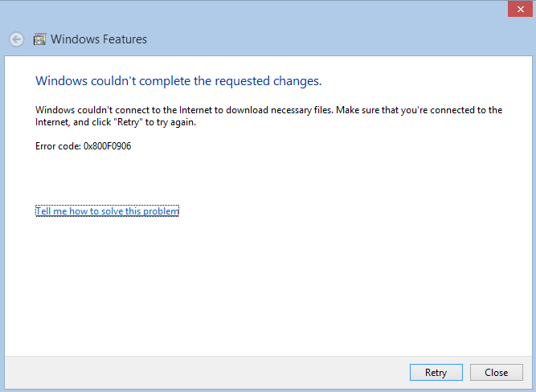Click the quoted word "Retry" in the message

point(129,122)
